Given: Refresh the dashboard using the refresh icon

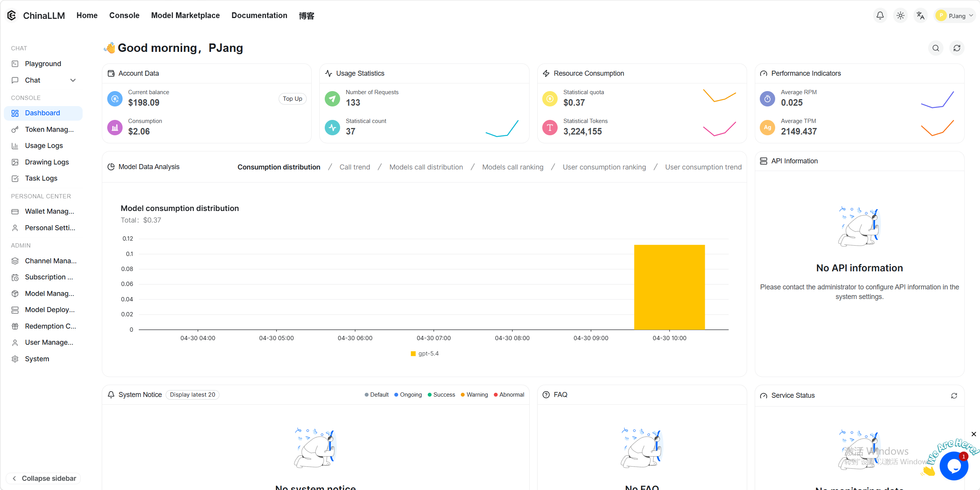Looking at the screenshot, I should click(x=957, y=48).
